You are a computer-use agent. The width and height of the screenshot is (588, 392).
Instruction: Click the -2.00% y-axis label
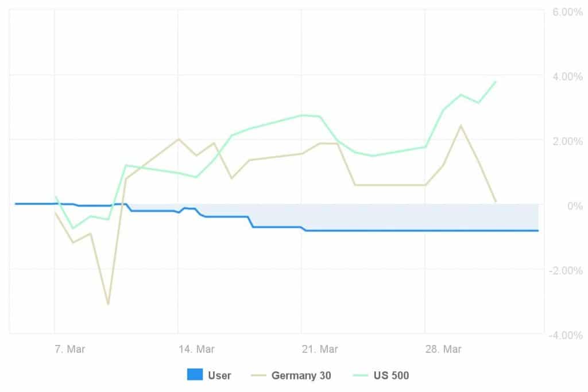click(565, 270)
